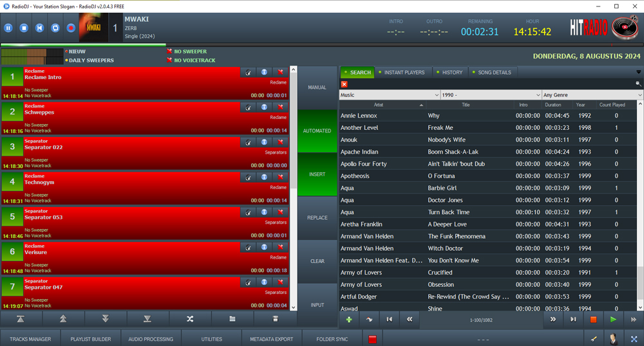
Task: Remove the Technogym playlist item
Action: [x=280, y=177]
